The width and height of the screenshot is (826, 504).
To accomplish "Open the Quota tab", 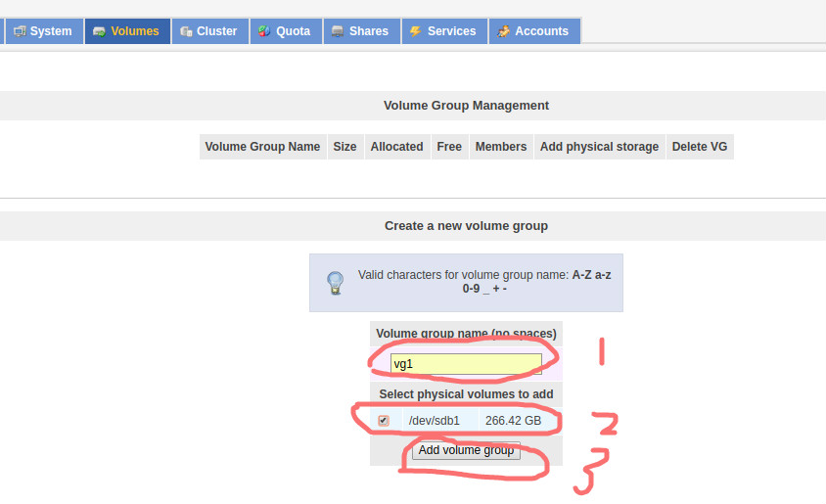I will [286, 31].
